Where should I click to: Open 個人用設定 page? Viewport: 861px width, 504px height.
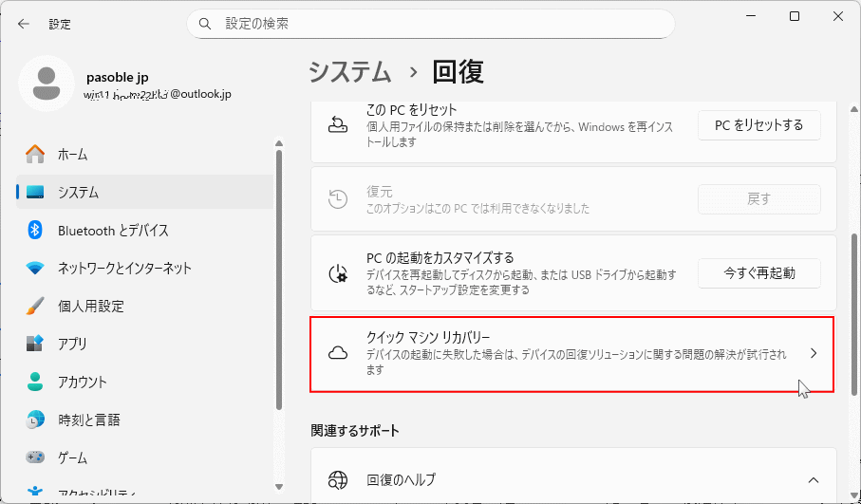click(144, 306)
